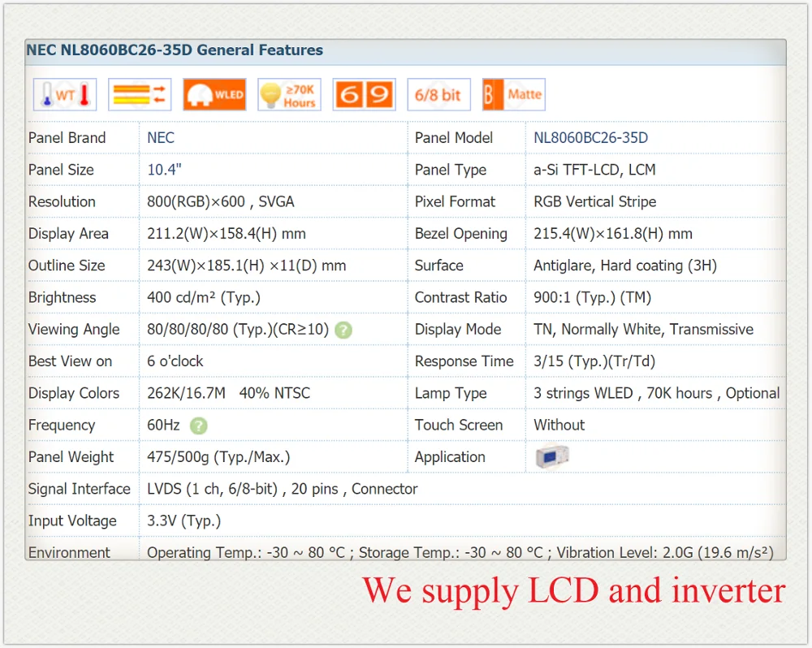Click the Display Colors label
The height and width of the screenshot is (648, 812).
[x=74, y=393]
